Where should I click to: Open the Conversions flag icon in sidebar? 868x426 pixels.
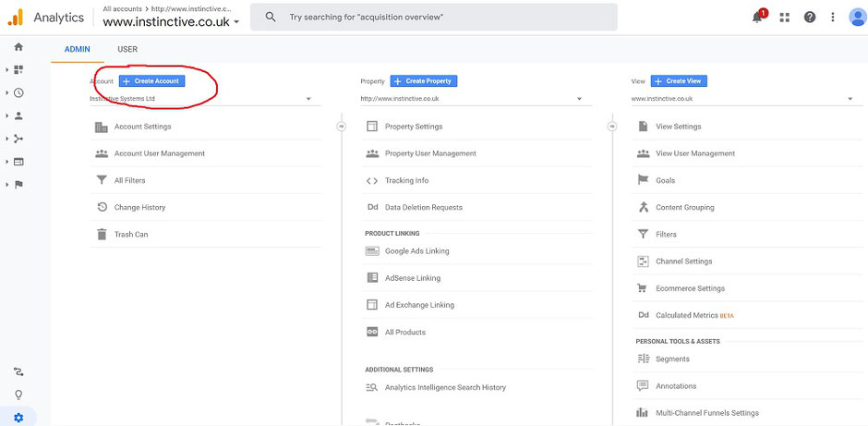[18, 185]
